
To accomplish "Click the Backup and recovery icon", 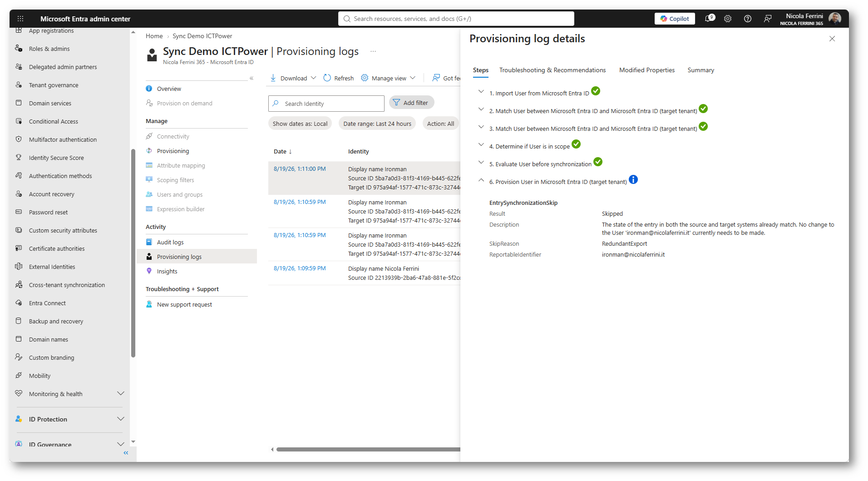I will pyautogui.click(x=19, y=321).
